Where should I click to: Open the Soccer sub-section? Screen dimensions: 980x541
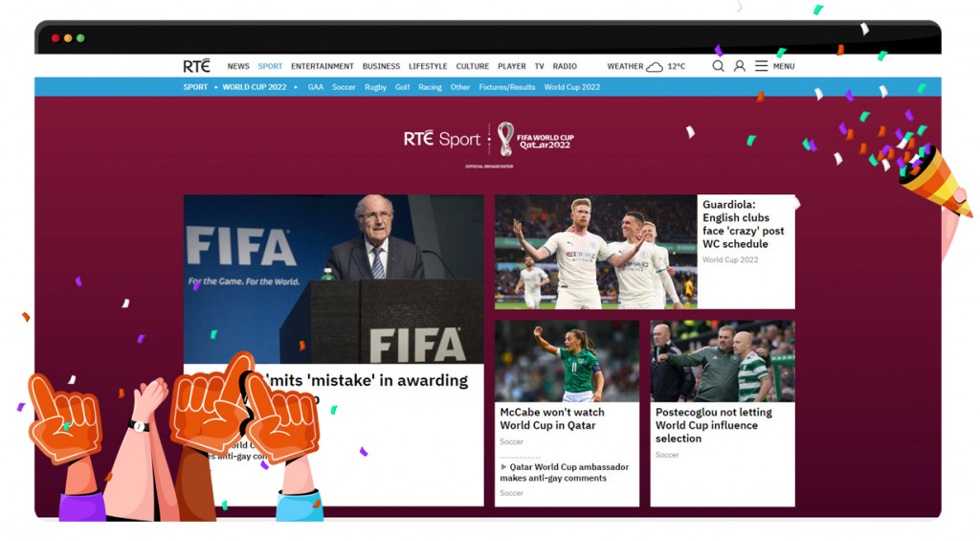(344, 87)
